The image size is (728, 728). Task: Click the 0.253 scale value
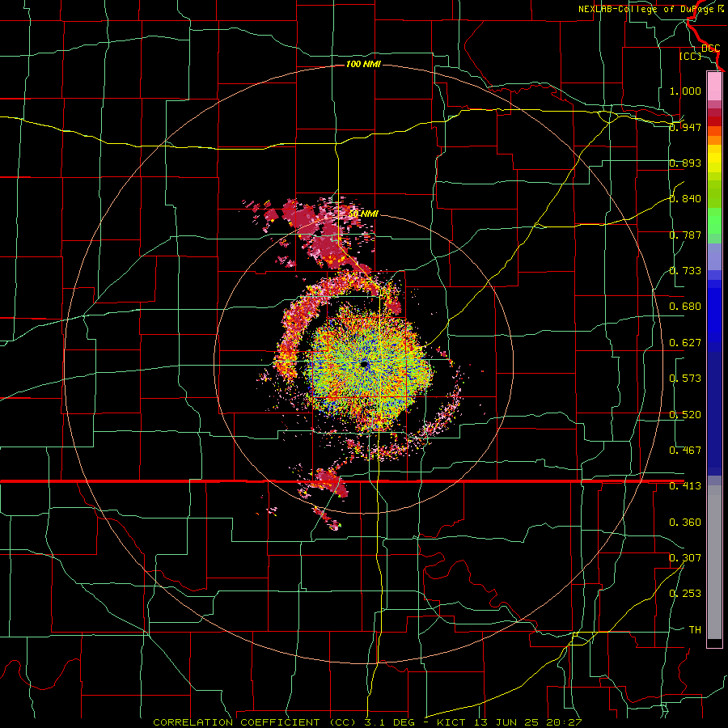(x=685, y=594)
